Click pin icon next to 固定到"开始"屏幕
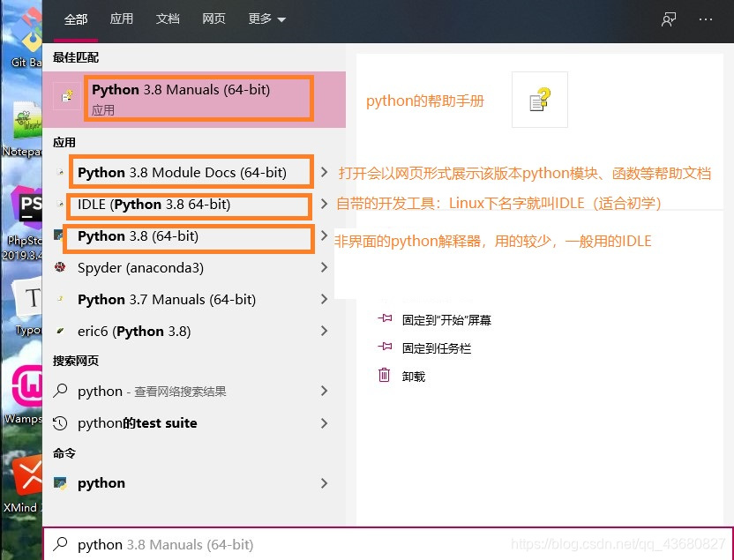The image size is (734, 560). coord(385,318)
